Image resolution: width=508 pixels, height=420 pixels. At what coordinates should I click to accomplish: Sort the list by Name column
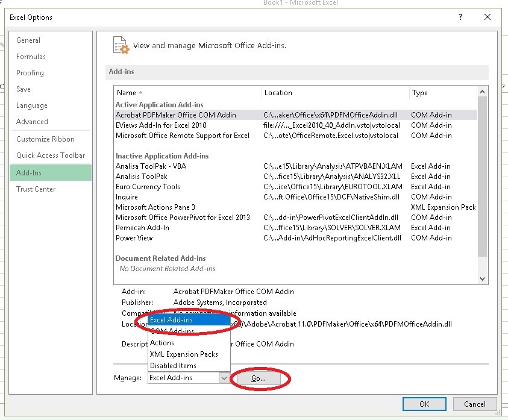(127, 93)
